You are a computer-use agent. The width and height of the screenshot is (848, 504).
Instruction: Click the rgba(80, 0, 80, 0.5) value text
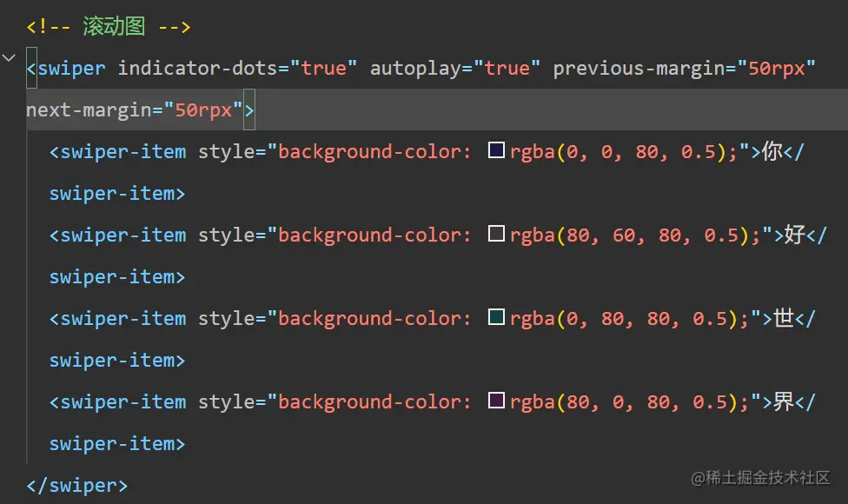623,403
